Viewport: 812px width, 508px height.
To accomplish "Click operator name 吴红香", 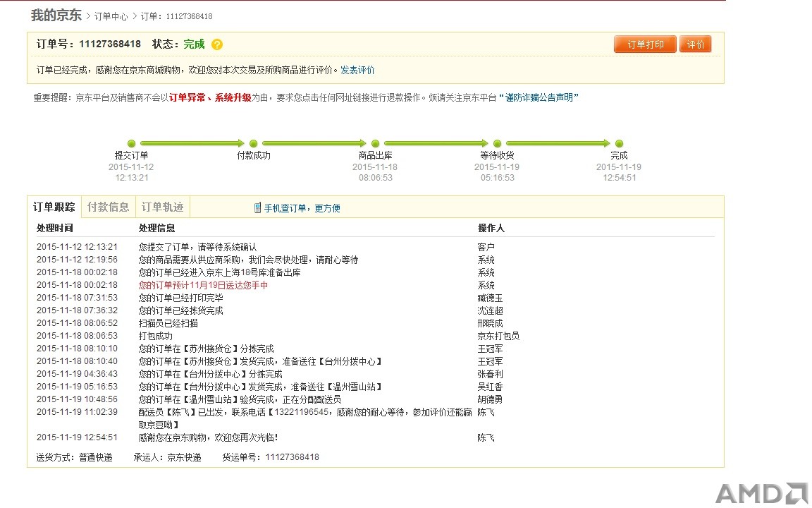I will coord(490,387).
